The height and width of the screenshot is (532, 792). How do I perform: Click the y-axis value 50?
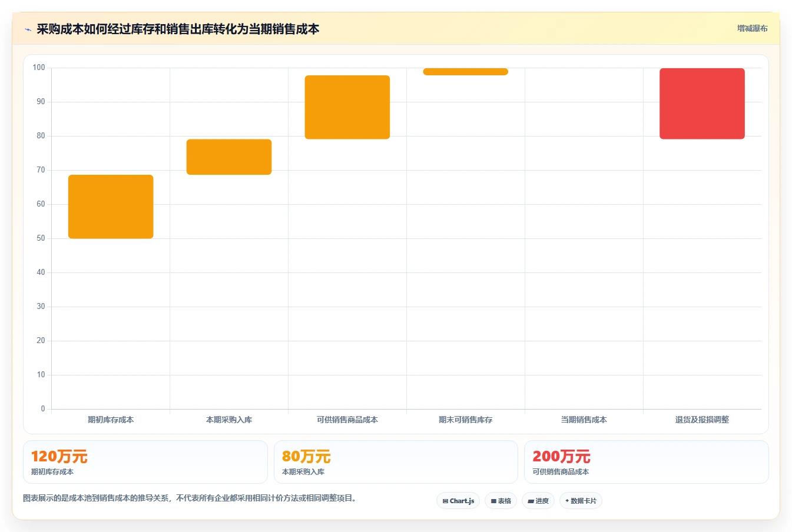click(41, 238)
